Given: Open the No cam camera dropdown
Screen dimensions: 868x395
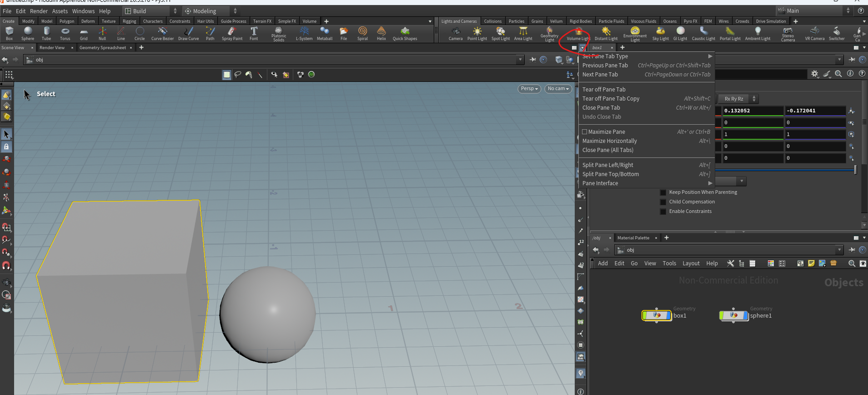Looking at the screenshot, I should (558, 89).
